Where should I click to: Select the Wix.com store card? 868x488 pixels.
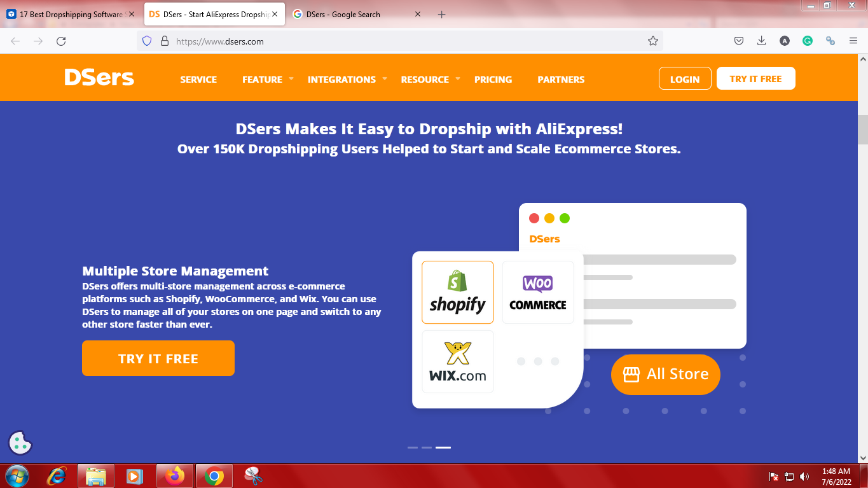(458, 361)
